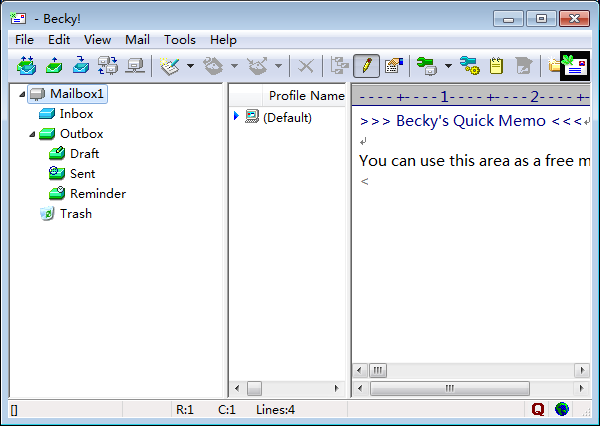The height and width of the screenshot is (426, 600).
Task: Click the green wrench mailbox settings icon
Action: coord(427,66)
